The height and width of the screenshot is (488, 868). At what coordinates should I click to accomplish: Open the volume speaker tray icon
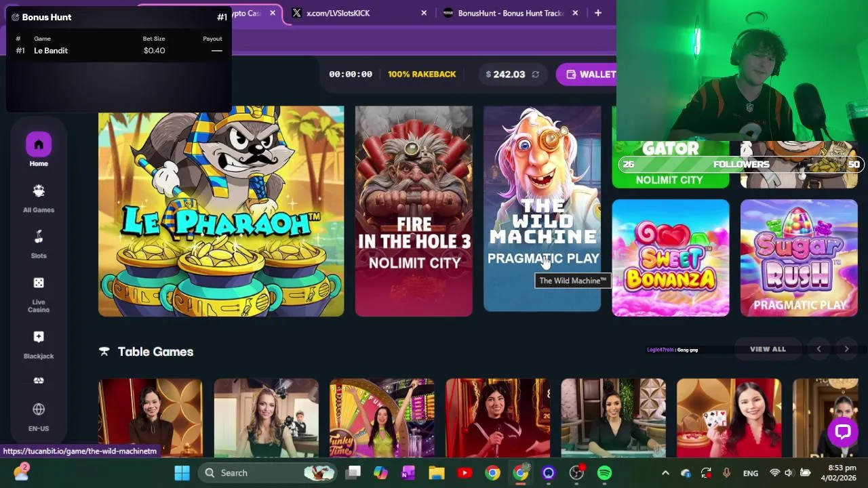click(789, 473)
